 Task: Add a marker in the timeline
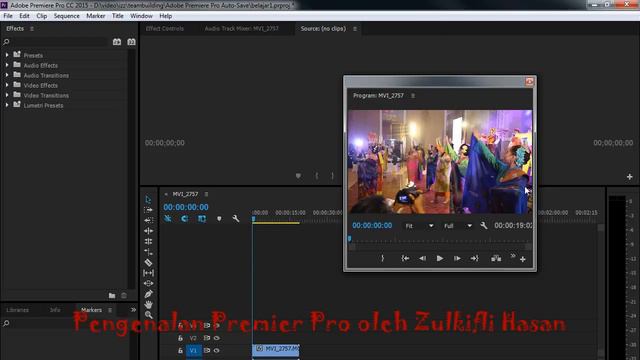[x=219, y=219]
